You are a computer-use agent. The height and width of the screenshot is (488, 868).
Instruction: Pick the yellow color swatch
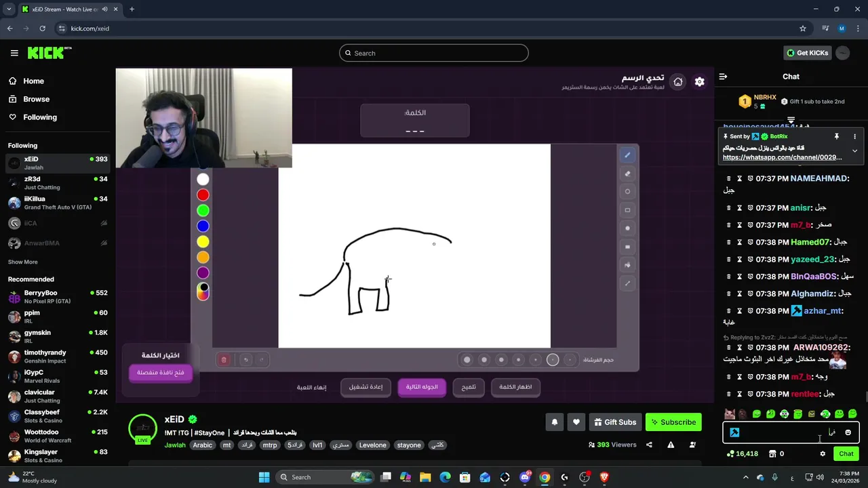[x=203, y=242]
